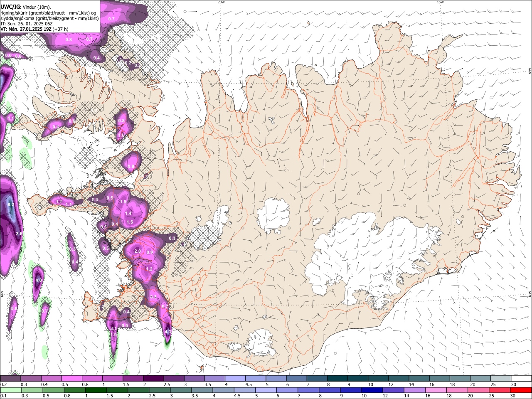This screenshot has height=399, width=532.
Task: Click the 'VT: Mán. 27.01.2025 19Z (+37 h)' line
Action: [x=34, y=29]
